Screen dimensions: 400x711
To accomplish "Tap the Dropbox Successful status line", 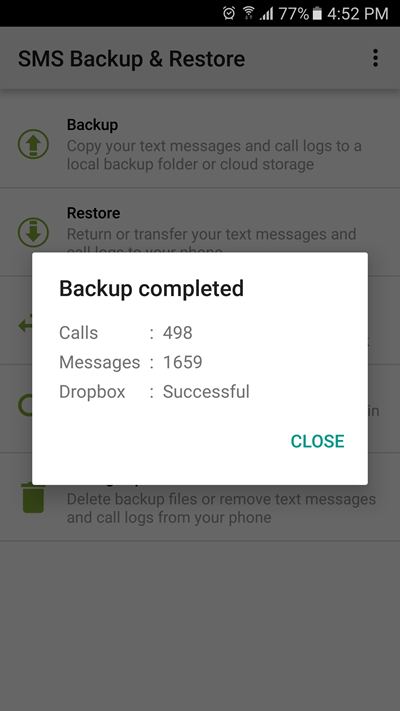I will coord(154,392).
